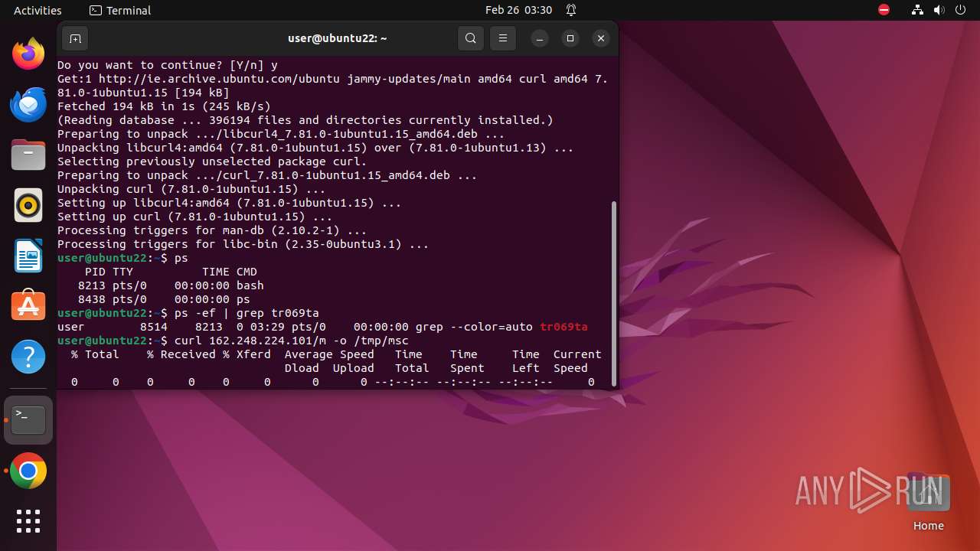
Task: Click the 'Get:1 http://ie.archive.ubuntu.com' line
Action: (x=333, y=86)
